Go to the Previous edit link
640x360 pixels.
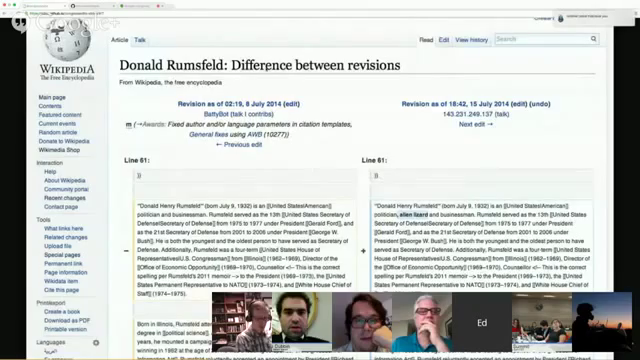point(239,144)
